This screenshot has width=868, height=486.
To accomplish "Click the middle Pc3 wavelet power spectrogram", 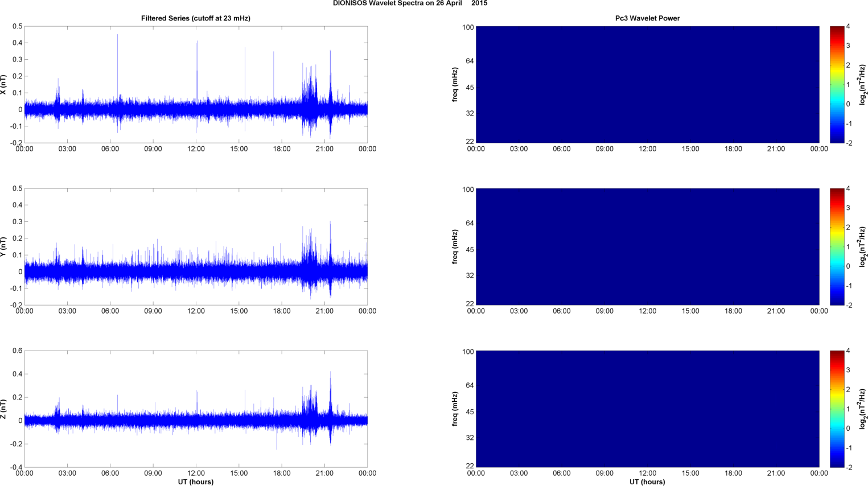I will [x=647, y=247].
